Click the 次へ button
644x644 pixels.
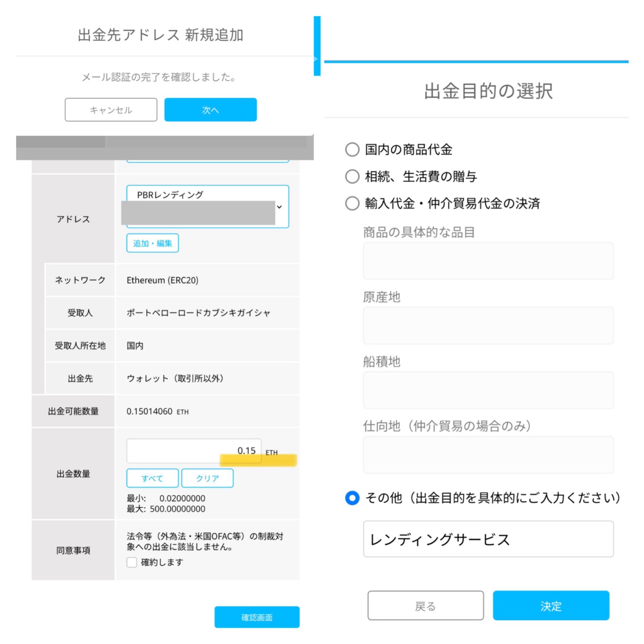210,110
